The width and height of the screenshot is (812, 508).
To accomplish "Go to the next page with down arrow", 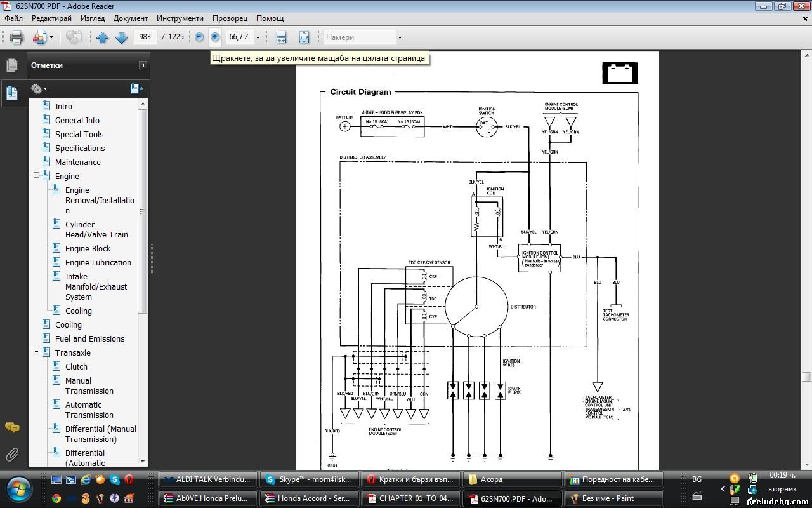I will (122, 37).
